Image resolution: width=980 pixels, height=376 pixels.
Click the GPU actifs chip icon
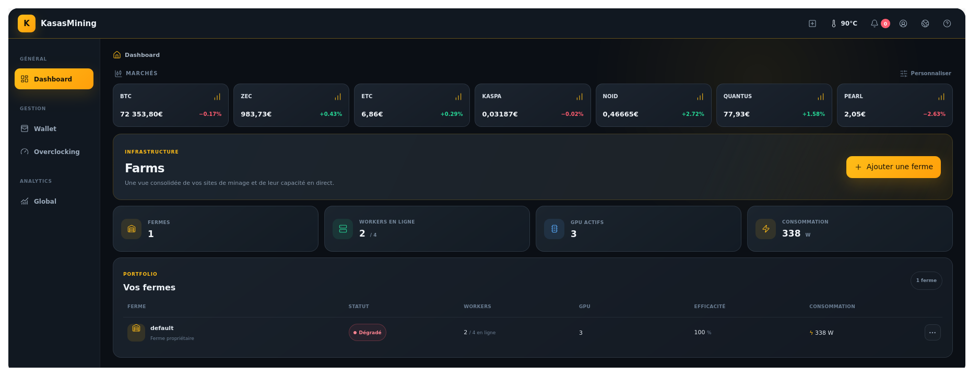[554, 229]
